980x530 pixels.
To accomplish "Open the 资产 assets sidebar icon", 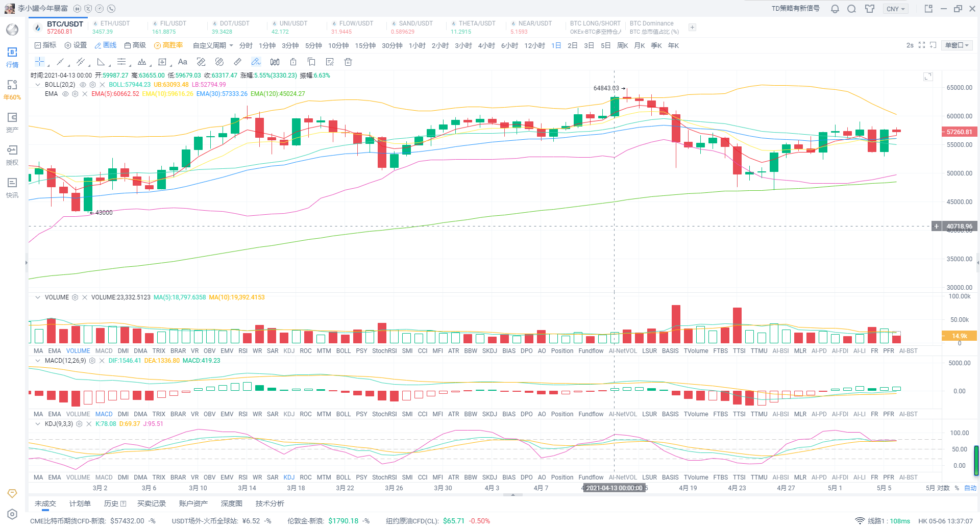I will click(12, 122).
